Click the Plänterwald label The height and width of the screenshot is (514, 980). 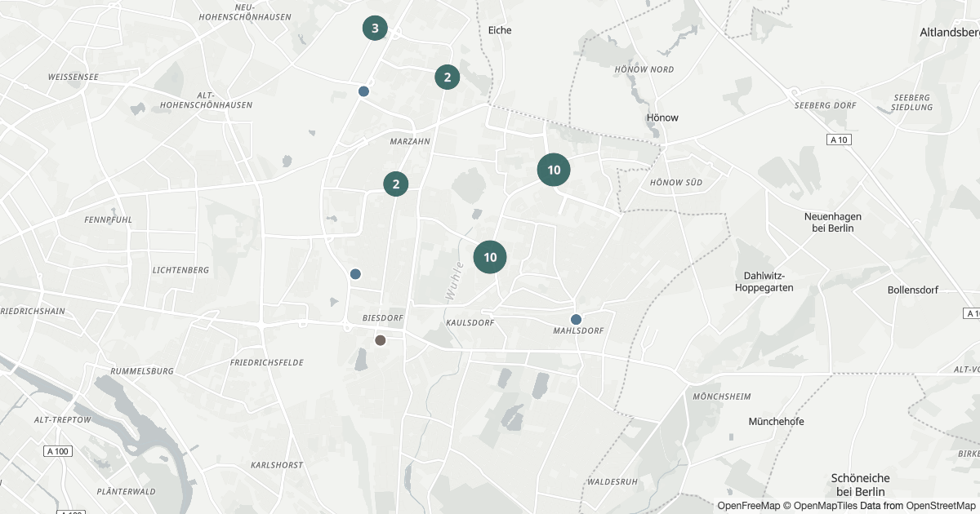pyautogui.click(x=126, y=491)
